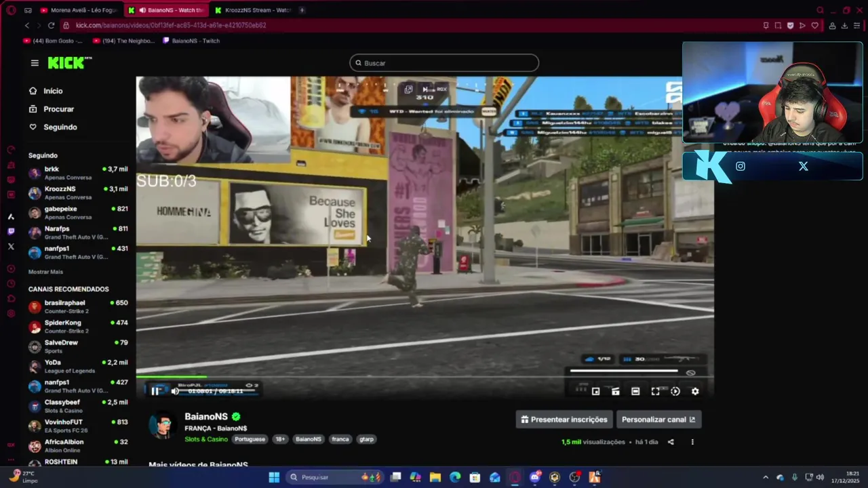Open video more-options three-dot menu

pos(692,442)
